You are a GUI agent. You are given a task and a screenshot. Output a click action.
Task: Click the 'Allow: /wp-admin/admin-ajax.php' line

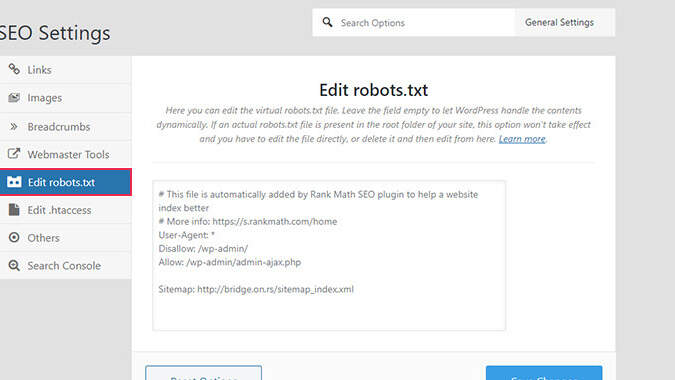click(x=229, y=262)
